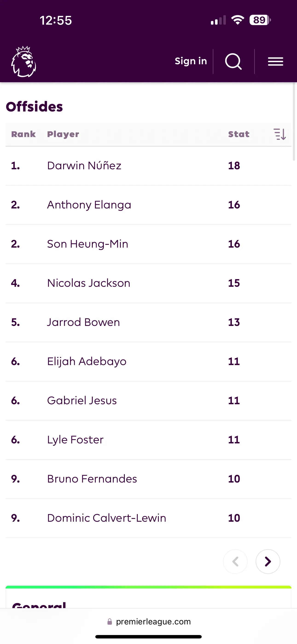Click the previous page arrow

pyautogui.click(x=235, y=562)
